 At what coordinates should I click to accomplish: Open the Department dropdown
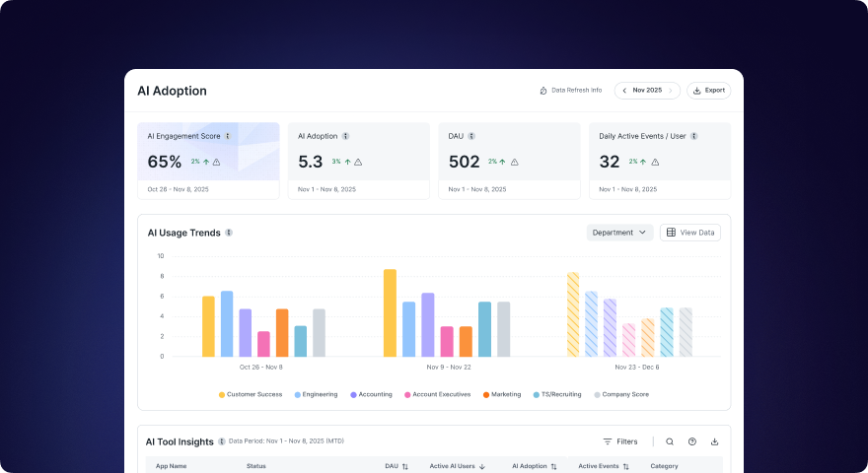pos(619,233)
